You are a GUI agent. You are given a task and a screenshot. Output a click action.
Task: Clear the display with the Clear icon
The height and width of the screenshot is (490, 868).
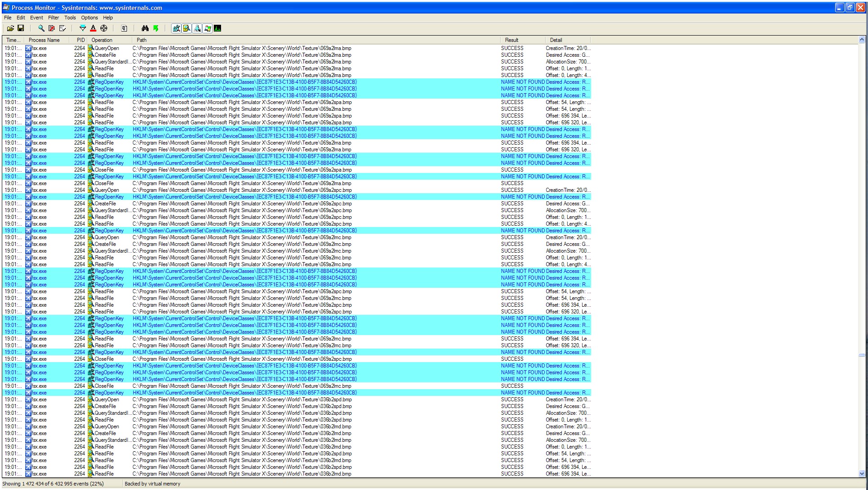click(62, 28)
